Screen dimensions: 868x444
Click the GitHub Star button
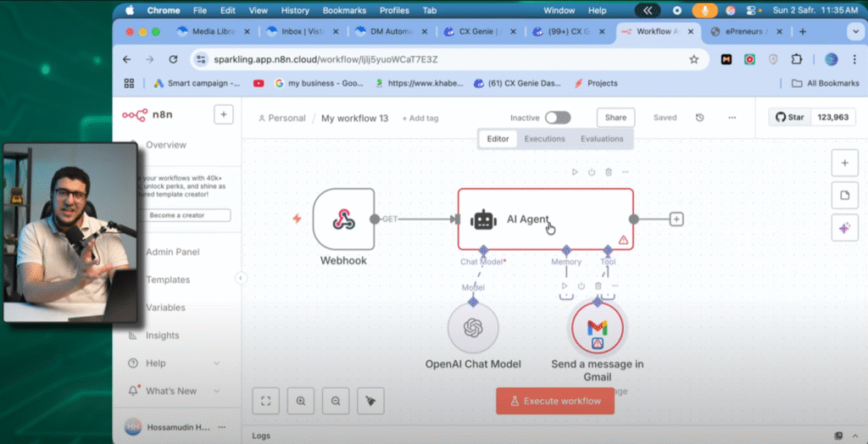click(790, 118)
